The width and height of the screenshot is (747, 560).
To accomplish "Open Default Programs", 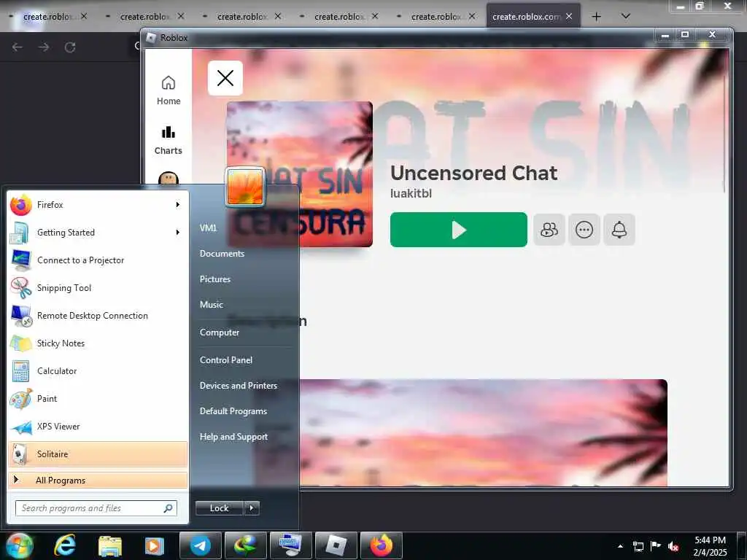I will point(233,411).
